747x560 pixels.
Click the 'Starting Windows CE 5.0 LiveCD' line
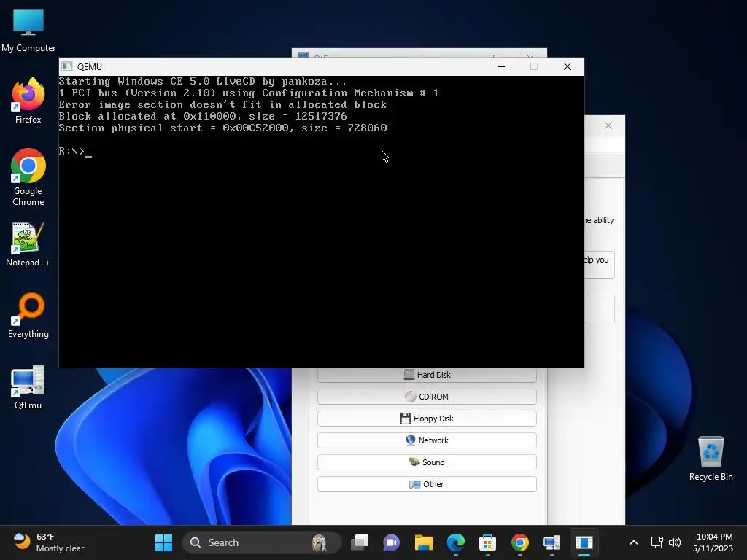coord(203,82)
